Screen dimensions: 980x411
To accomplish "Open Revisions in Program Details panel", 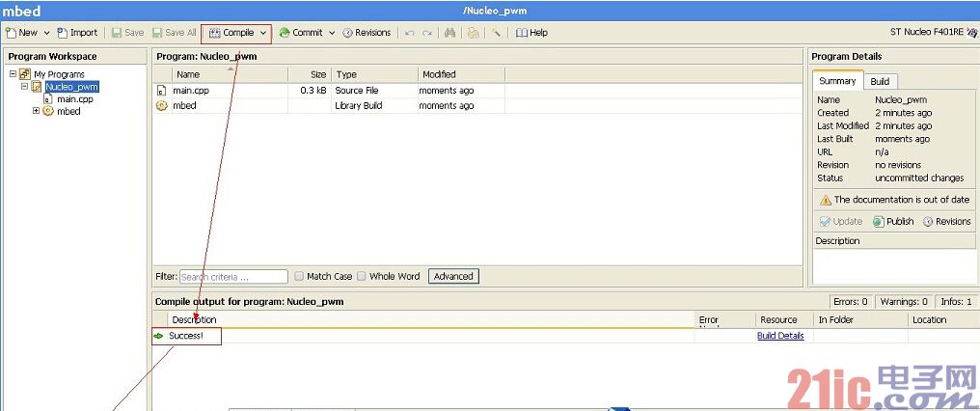I will [947, 222].
